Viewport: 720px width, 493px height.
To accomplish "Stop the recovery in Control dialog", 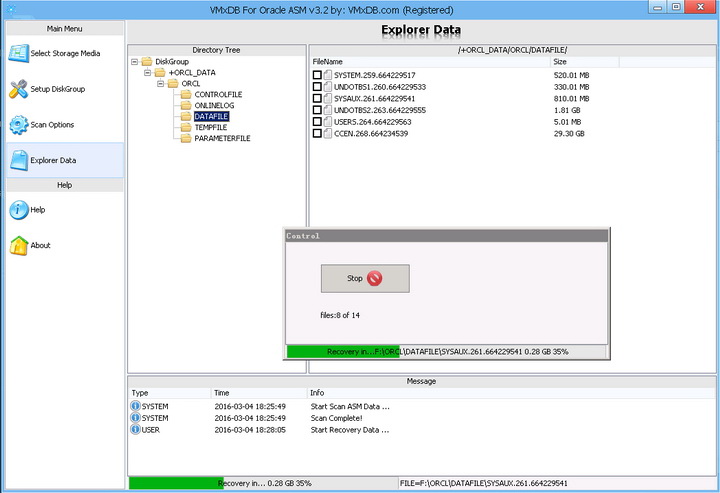I will (x=365, y=278).
